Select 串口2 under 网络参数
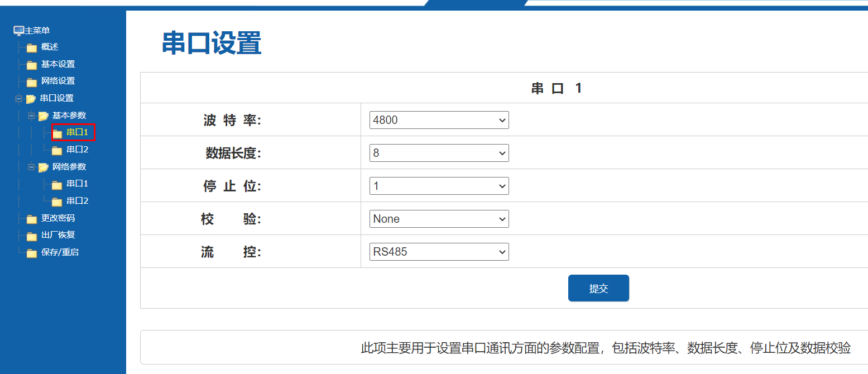Screen dimensions: 868x374 [77, 200]
